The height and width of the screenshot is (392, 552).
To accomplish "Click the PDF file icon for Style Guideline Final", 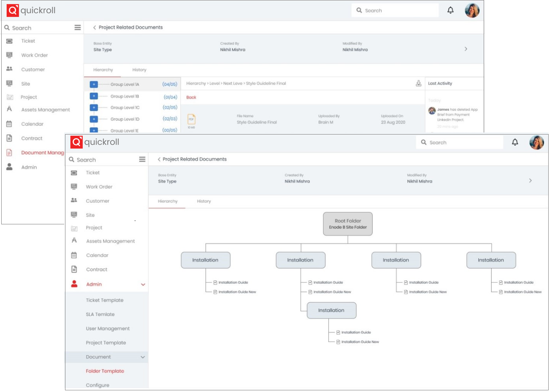I will point(191,119).
